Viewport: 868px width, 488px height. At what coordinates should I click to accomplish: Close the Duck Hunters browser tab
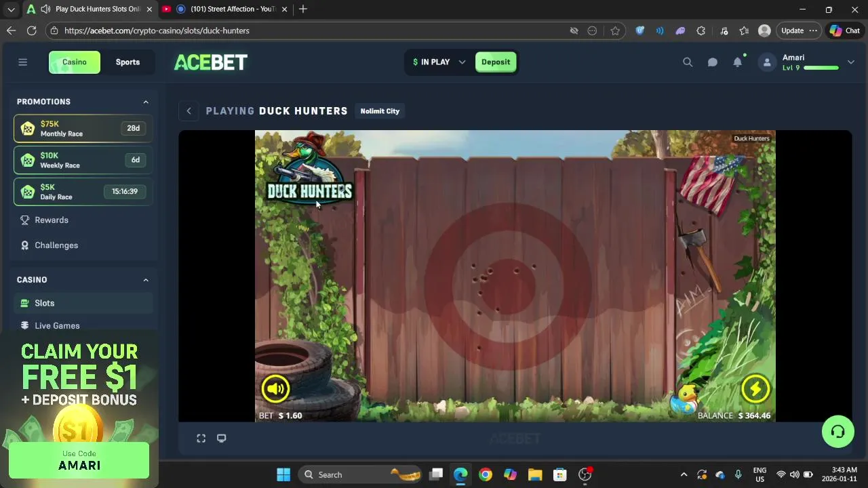click(x=149, y=9)
